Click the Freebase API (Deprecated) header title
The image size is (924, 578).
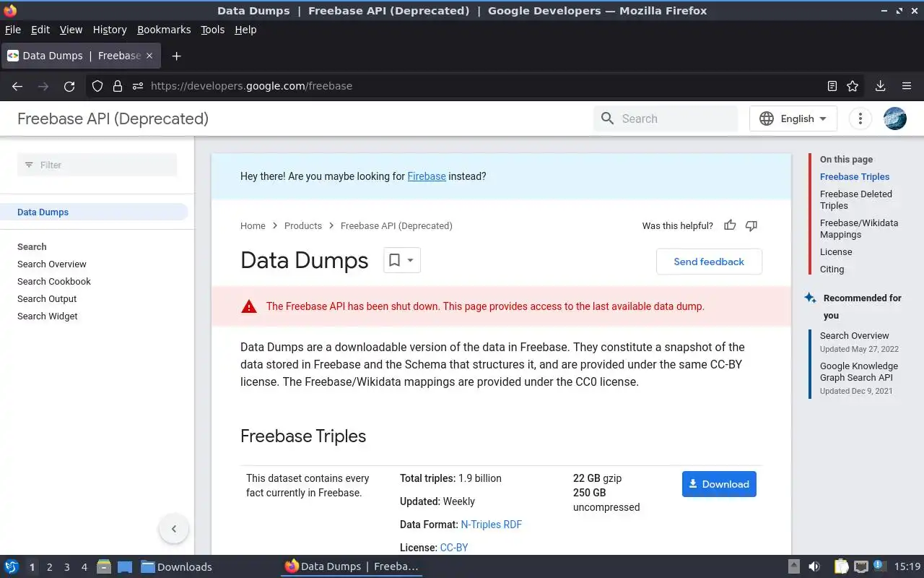click(113, 118)
